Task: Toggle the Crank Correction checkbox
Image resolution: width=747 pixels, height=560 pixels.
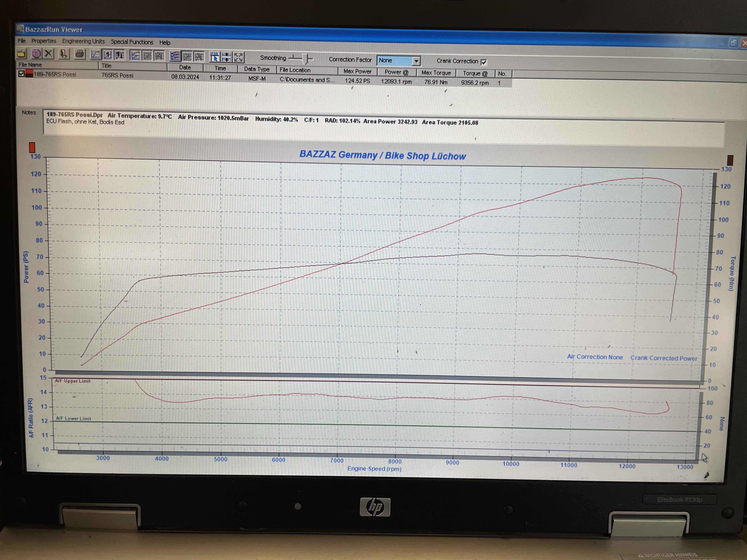Action: pyautogui.click(x=484, y=62)
